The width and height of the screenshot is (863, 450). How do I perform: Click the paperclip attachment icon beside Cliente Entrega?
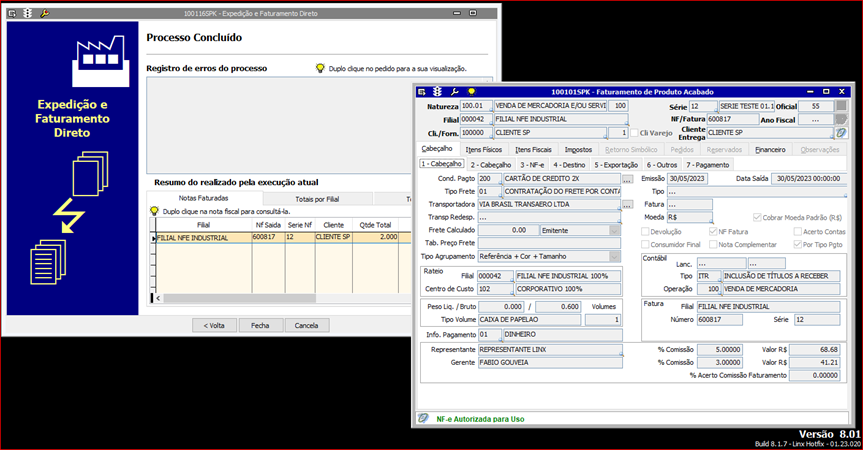tap(841, 133)
